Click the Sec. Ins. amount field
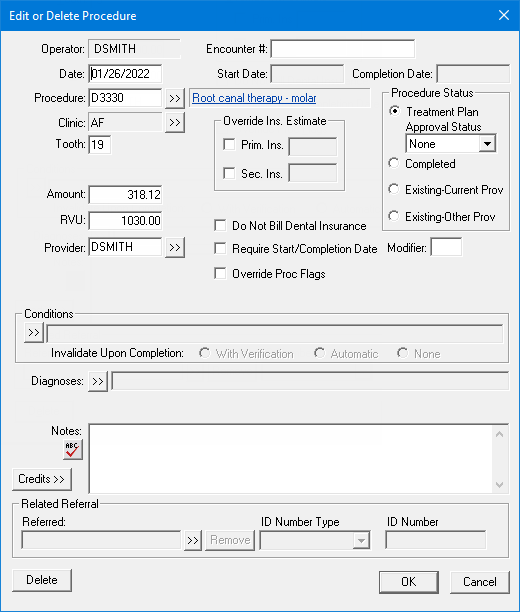This screenshot has width=520, height=612. click(x=312, y=173)
